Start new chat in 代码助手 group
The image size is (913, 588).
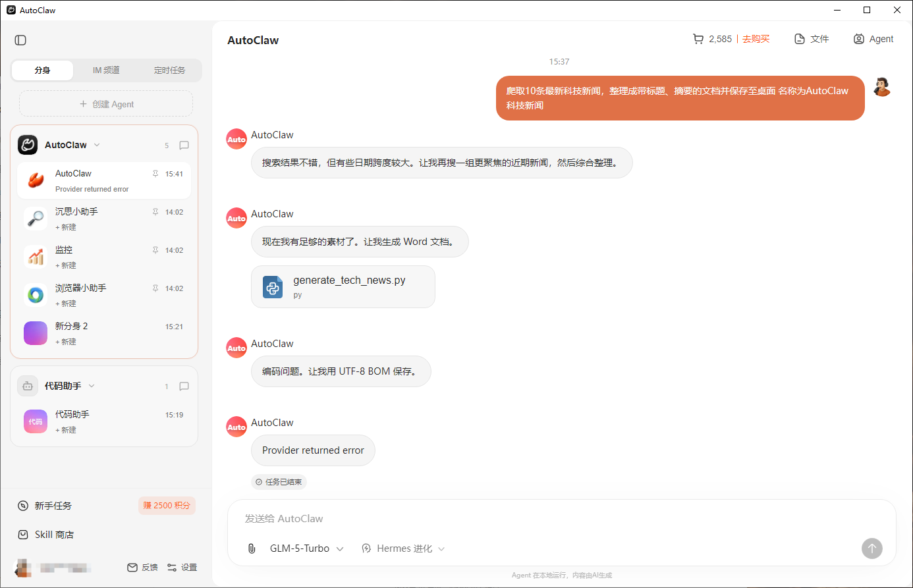pos(184,387)
